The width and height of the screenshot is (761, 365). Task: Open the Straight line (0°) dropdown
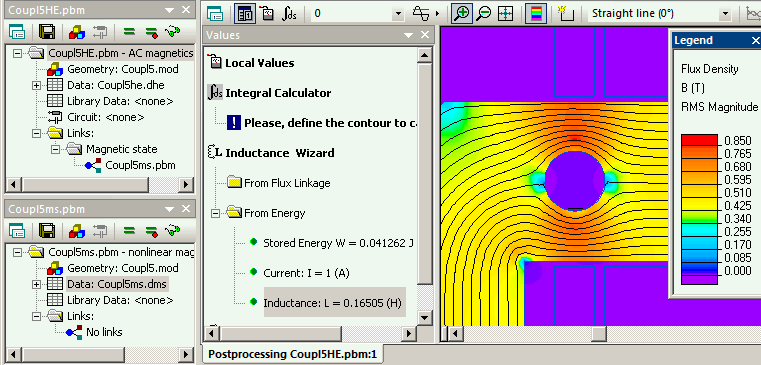point(726,13)
